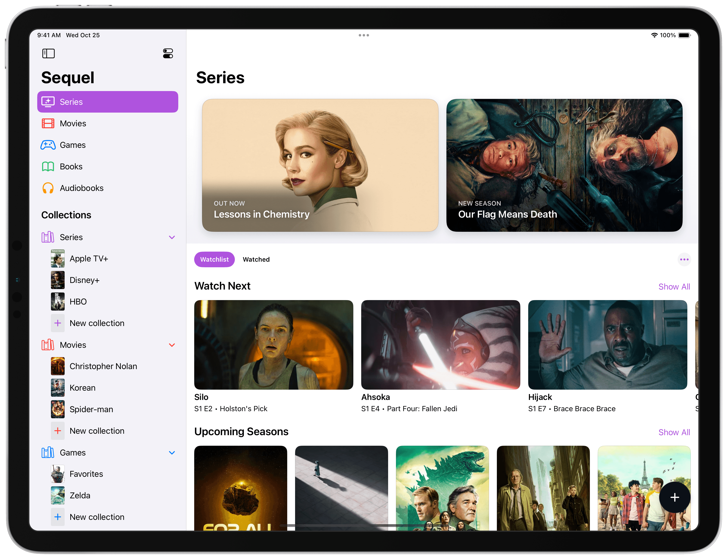The image size is (728, 560).
Task: Click 'S1 E4 • Part Four: Fallen Jedi' subtitle
Action: (409, 409)
